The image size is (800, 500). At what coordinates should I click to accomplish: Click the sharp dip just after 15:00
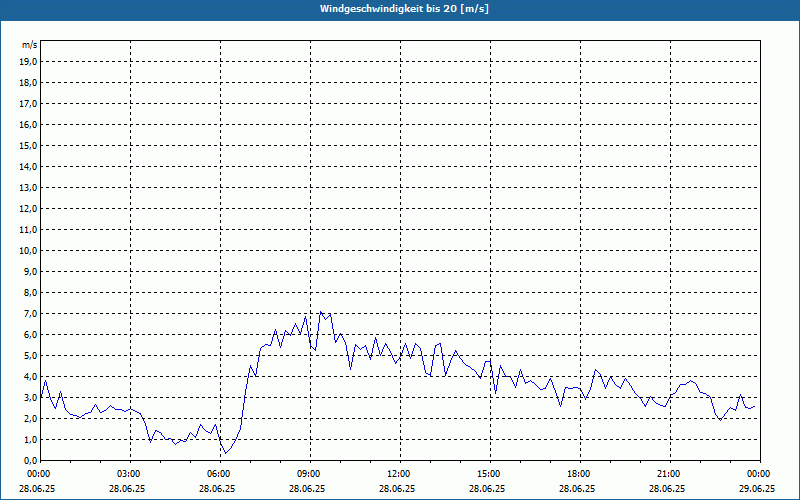click(495, 393)
